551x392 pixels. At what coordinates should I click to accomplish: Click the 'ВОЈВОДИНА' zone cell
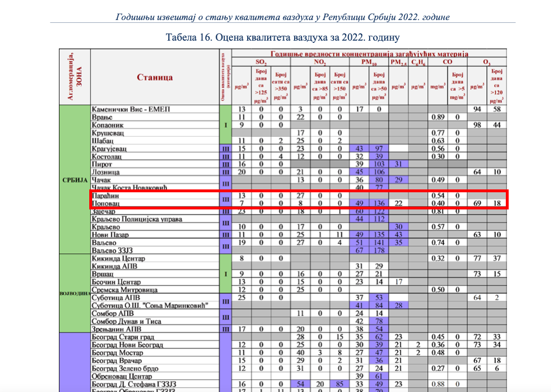(x=74, y=294)
